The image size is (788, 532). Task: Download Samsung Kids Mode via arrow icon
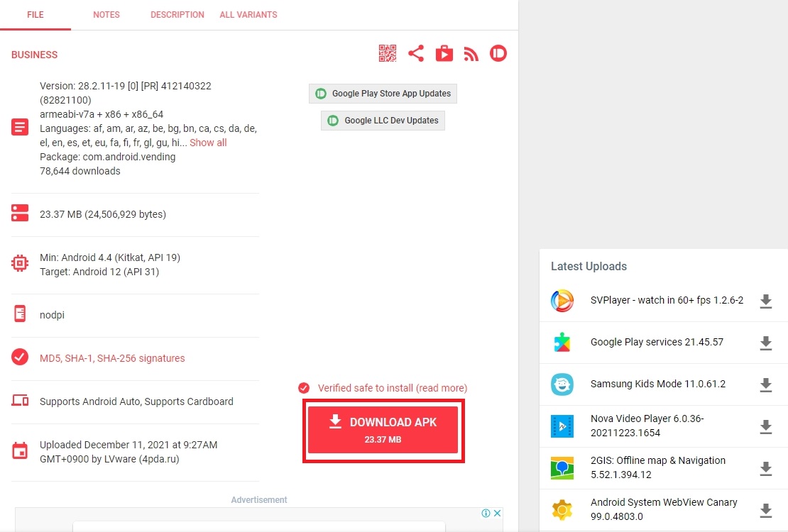coord(765,384)
